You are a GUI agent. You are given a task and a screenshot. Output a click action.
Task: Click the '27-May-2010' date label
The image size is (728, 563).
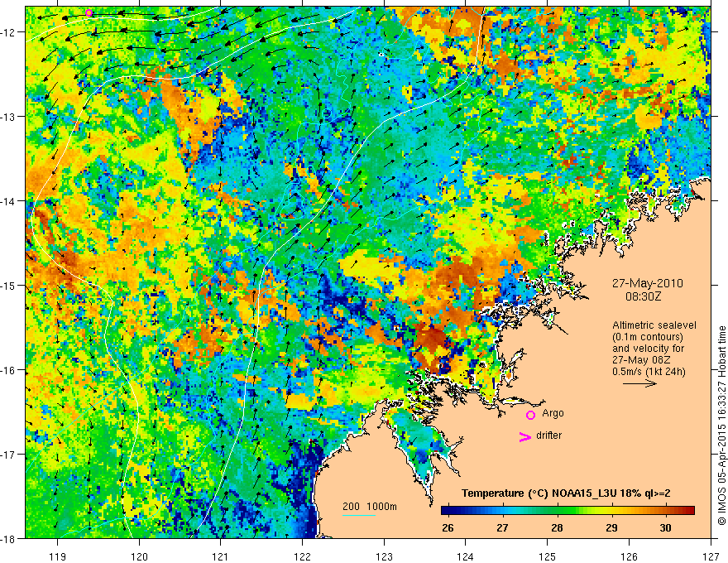coord(648,283)
